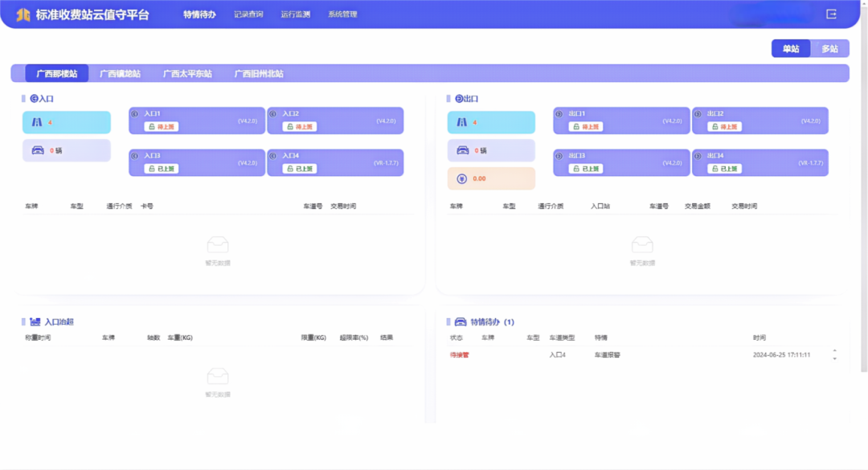Open the 记录查询 menu
Image resolution: width=868 pixels, height=470 pixels.
point(248,14)
